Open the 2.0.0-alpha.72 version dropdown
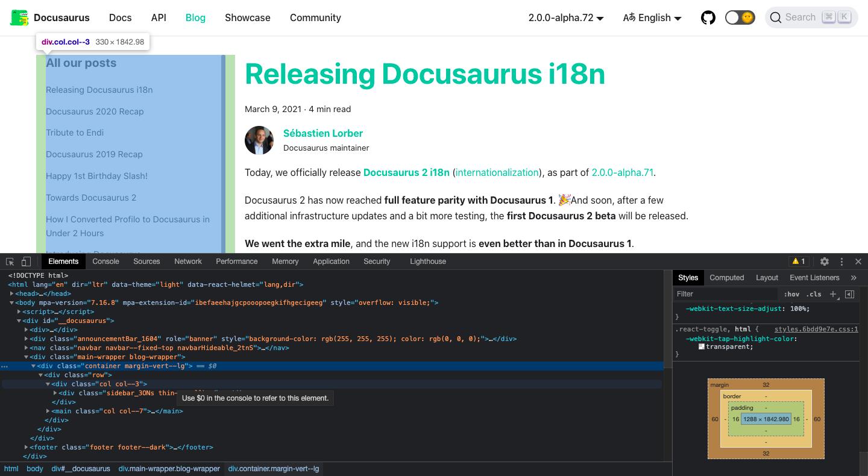868x476 pixels. (565, 17)
